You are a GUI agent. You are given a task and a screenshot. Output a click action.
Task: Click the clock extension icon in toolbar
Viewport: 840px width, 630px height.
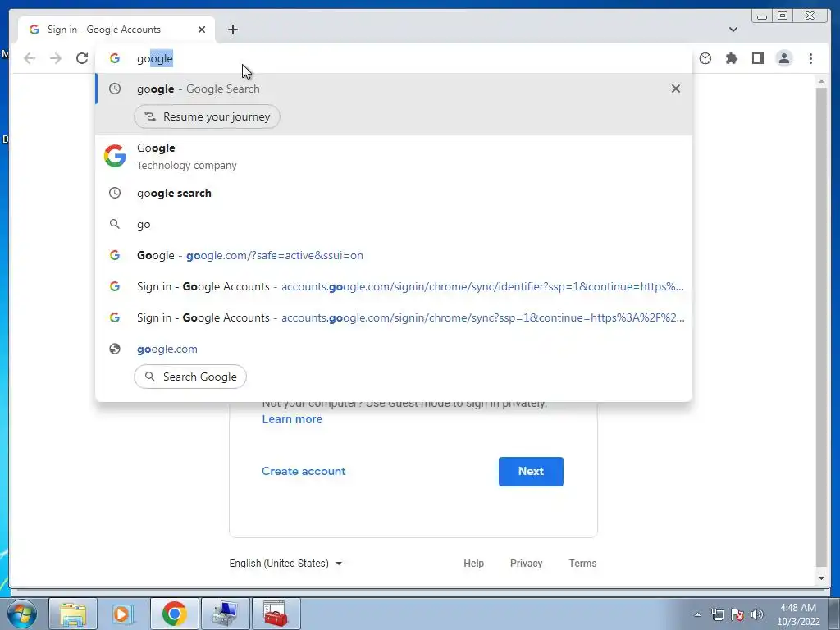(x=705, y=58)
